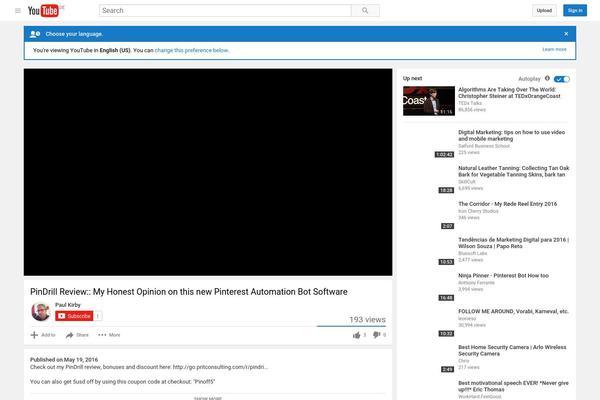
Task: Open the More ellipsis menu
Action: point(109,335)
